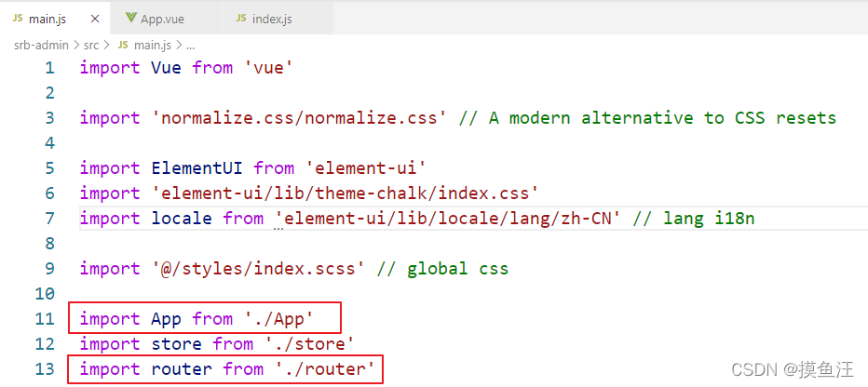Viewport: 868px width, 387px height.
Task: Click the CSS resets comment on line 3
Action: [647, 118]
